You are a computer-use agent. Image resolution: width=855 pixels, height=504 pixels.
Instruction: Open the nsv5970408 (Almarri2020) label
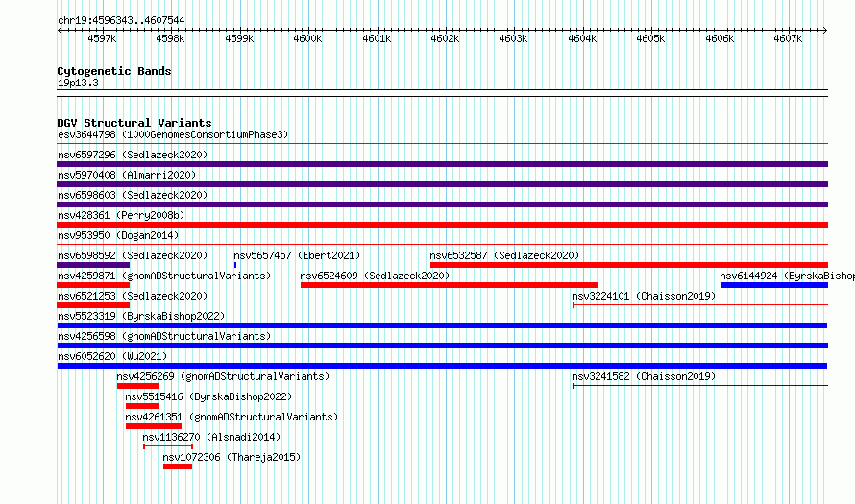[127, 175]
